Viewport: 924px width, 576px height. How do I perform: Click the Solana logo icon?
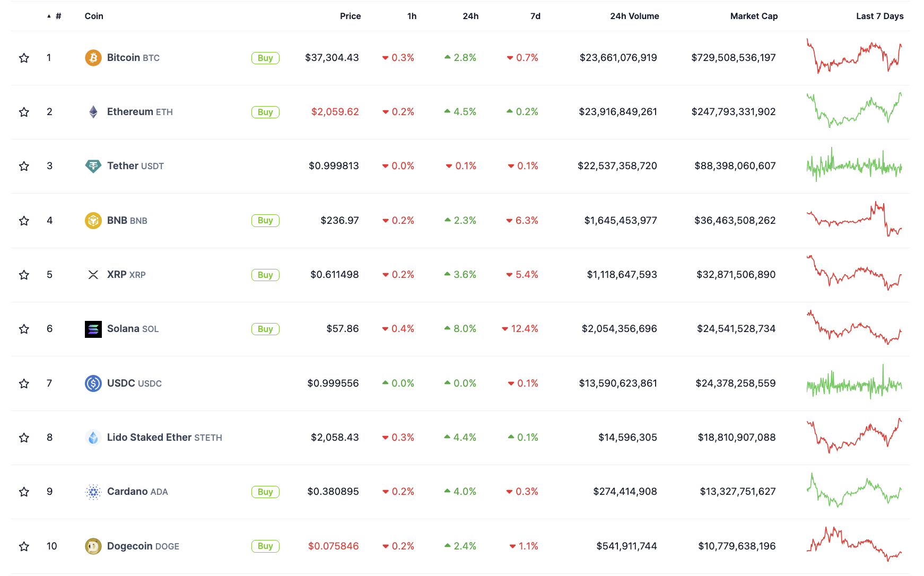[x=93, y=329]
